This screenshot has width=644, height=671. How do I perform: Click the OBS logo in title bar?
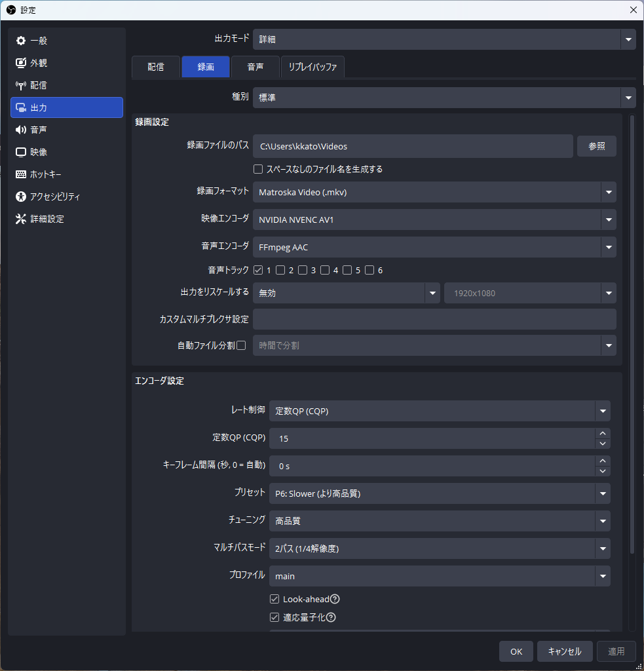[11, 10]
